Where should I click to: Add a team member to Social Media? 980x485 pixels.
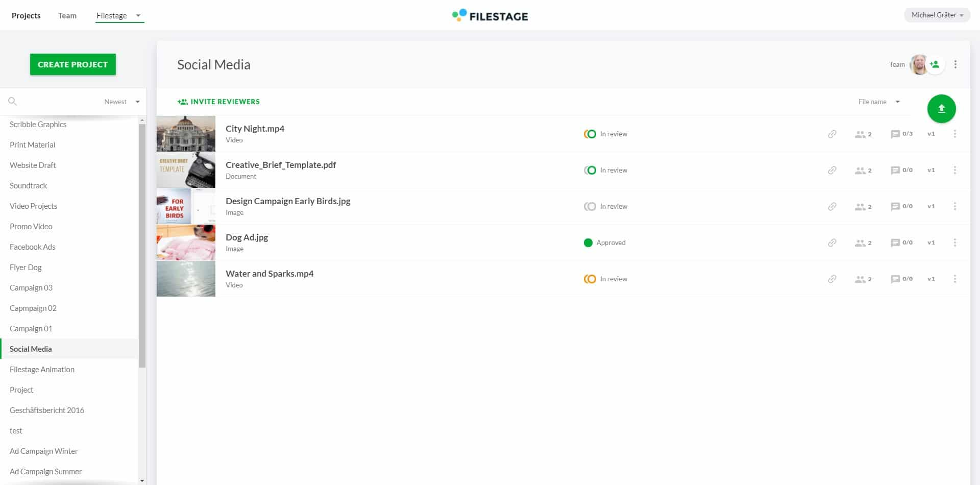[x=935, y=64]
